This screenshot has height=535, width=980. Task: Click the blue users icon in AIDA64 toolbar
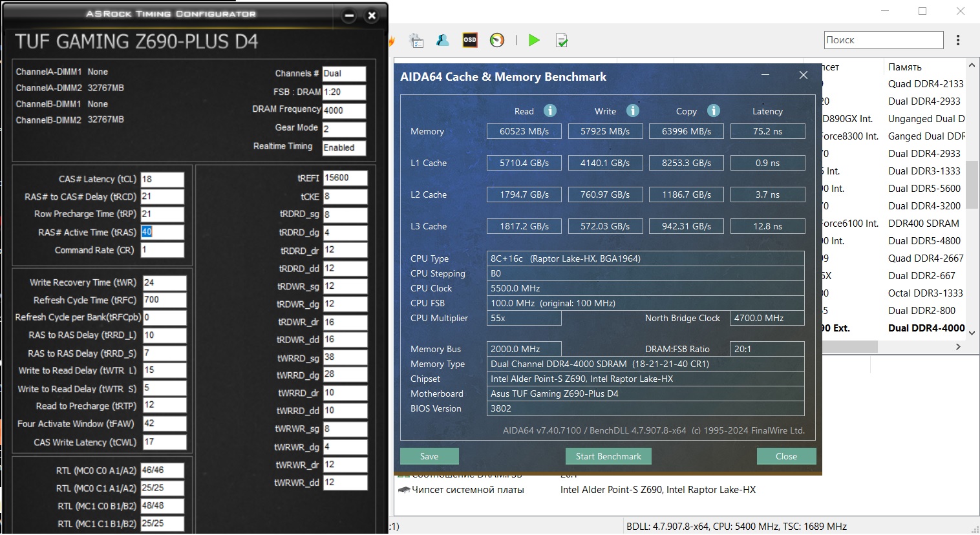pos(443,40)
